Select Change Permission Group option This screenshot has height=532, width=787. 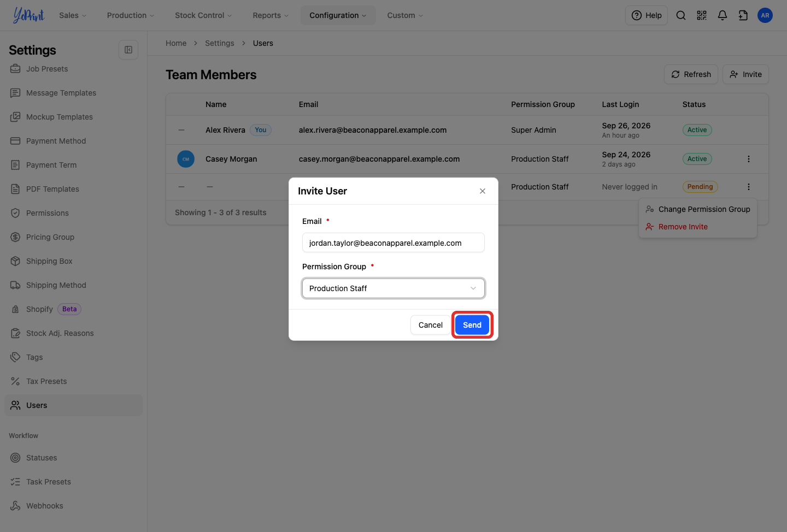[x=698, y=209]
